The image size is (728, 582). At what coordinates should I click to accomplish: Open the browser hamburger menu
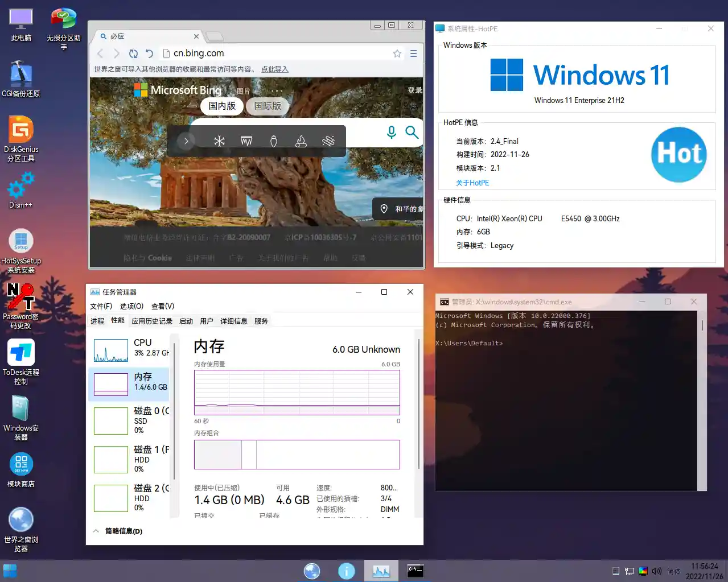point(413,53)
